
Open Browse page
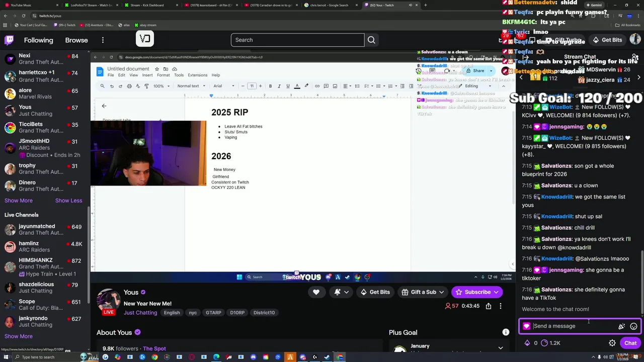click(76, 40)
